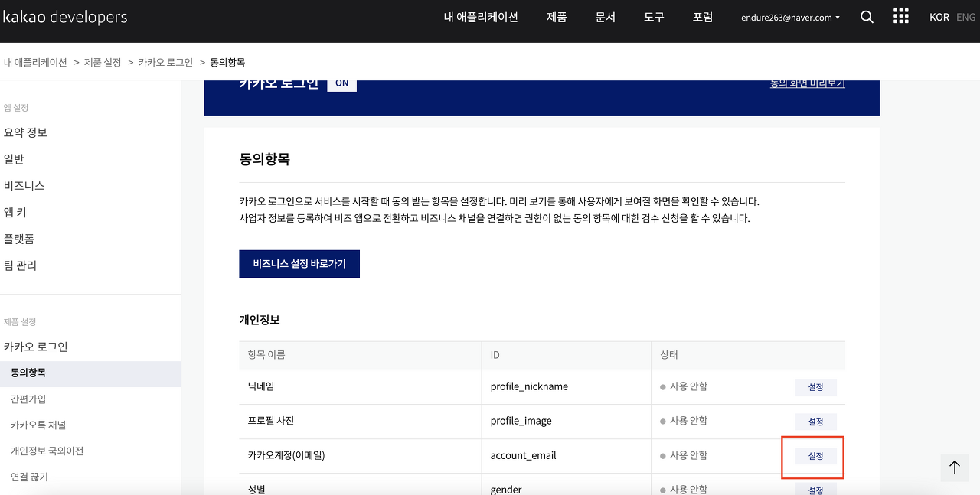Screen dimensions: 980x495
Task: Open 동의 화면 미리보기 link
Action: tap(807, 83)
